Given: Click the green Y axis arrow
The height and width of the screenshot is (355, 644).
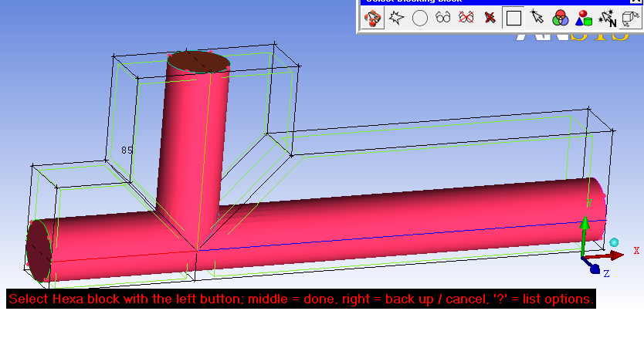Looking at the screenshot, I should 585,228.
